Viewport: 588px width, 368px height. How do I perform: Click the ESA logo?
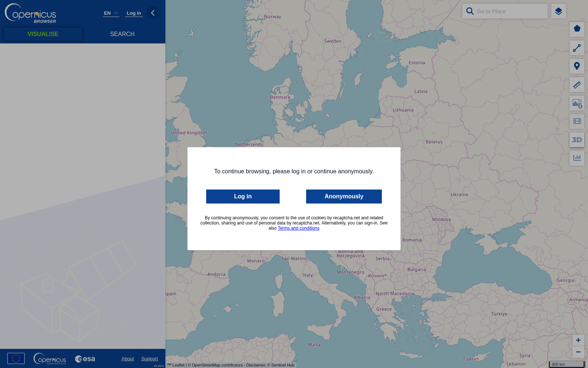[85, 359]
